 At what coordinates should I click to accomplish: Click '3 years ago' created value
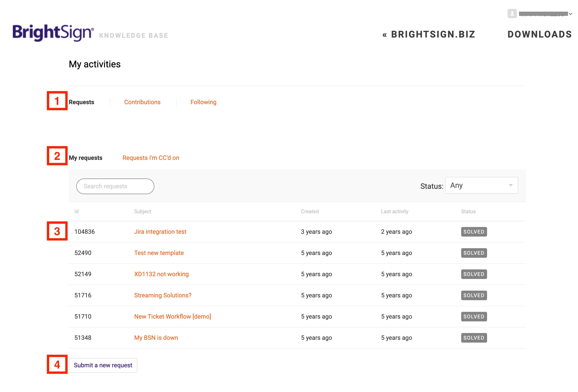click(x=316, y=232)
